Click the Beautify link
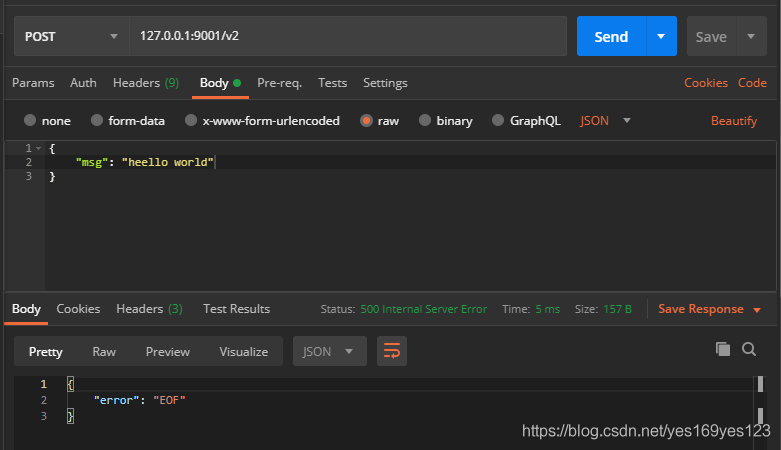 pos(733,121)
